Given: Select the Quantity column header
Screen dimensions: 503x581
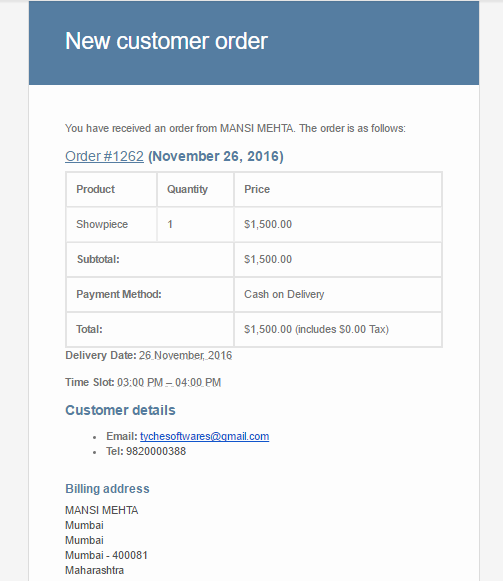Looking at the screenshot, I should point(195,189).
